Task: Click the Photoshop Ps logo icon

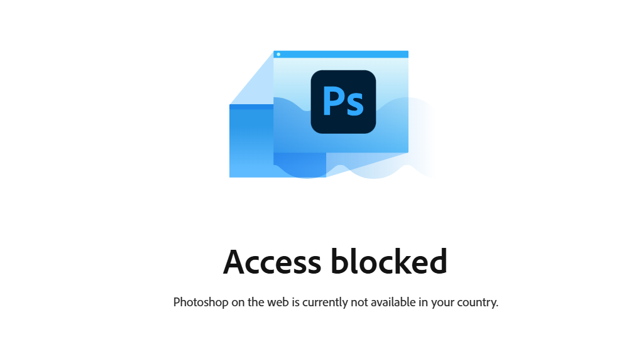Action: (343, 102)
